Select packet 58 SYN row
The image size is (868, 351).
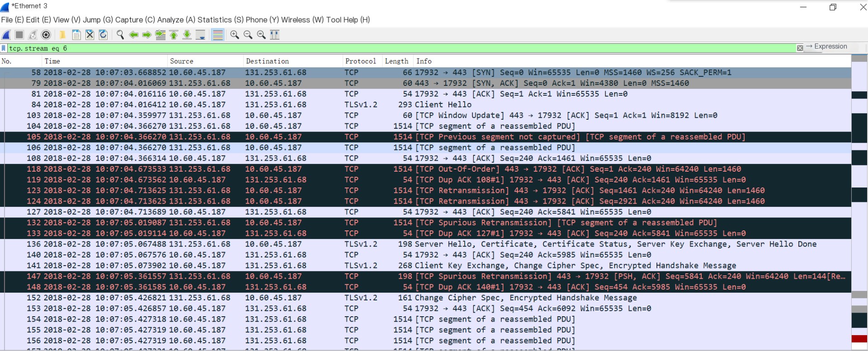point(425,72)
